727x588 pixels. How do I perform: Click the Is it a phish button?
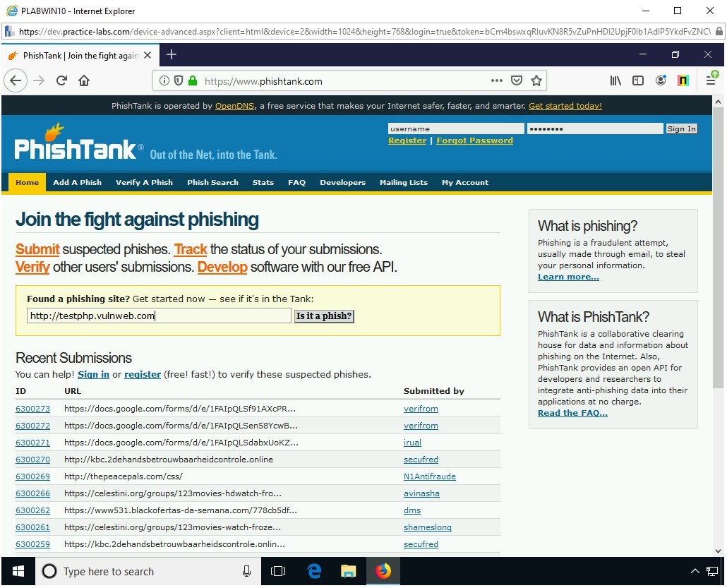tap(324, 316)
